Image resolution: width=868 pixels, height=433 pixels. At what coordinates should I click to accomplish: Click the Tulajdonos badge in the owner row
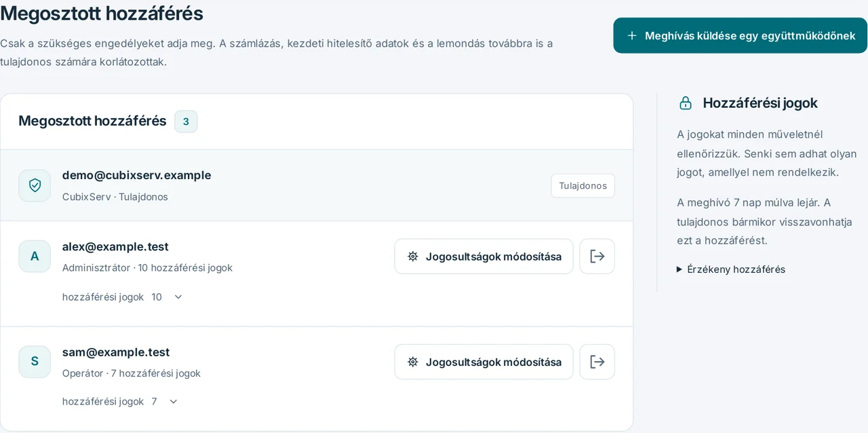tap(583, 185)
